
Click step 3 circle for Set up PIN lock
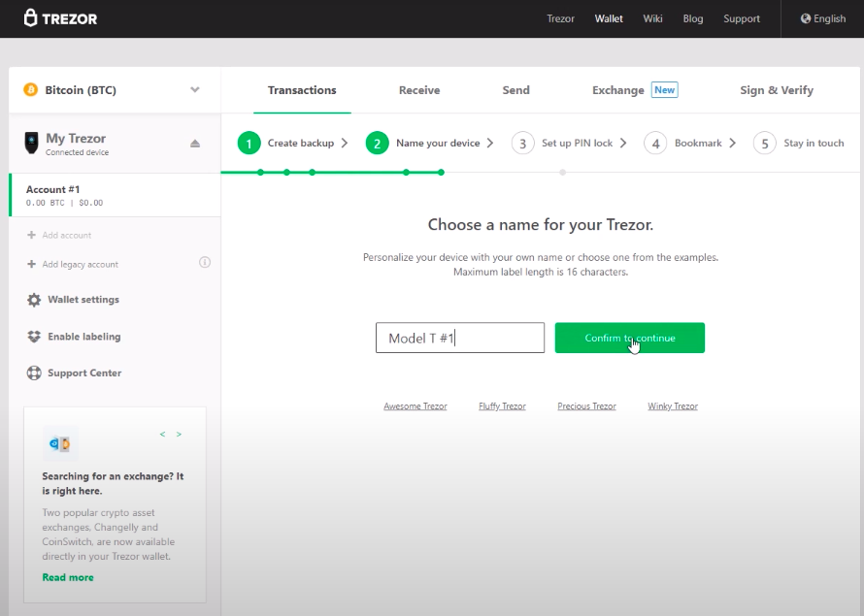523,144
